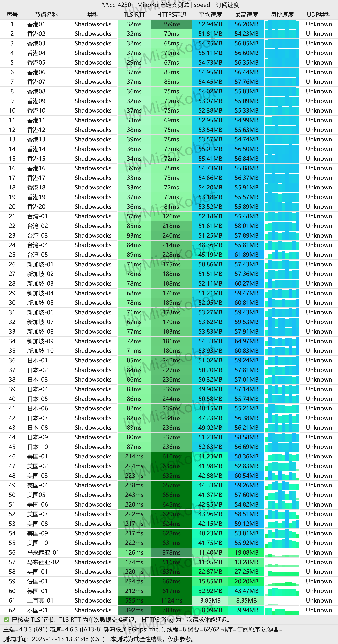The image size is (338, 644).
Task: Click the UDP类型 column header
Action: 318,15
